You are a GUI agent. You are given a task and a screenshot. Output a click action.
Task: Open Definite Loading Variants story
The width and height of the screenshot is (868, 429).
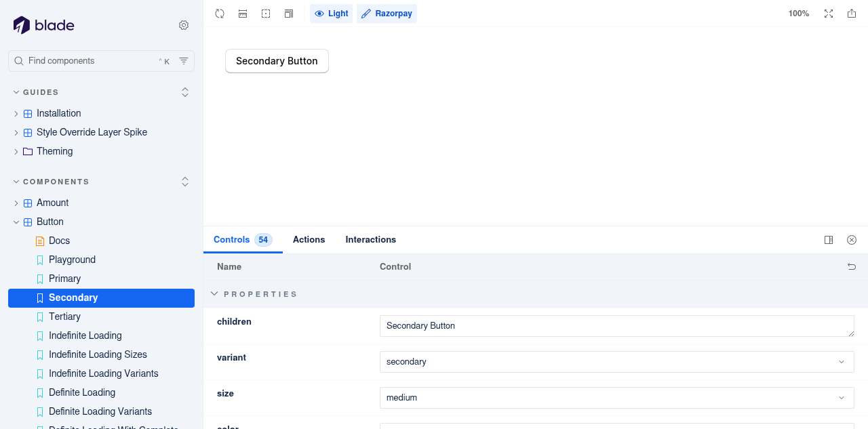(101, 412)
